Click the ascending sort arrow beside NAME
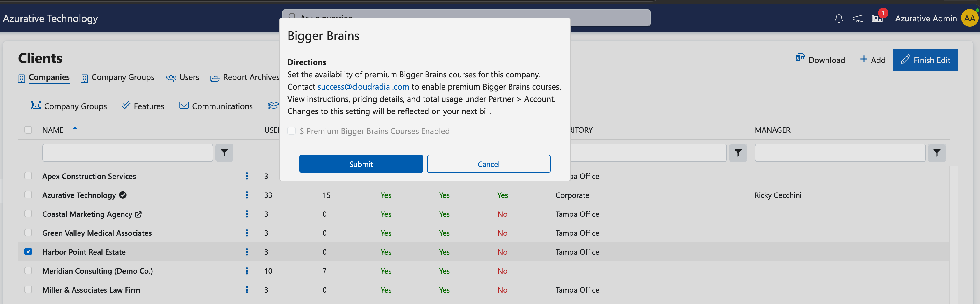The image size is (980, 304). click(75, 130)
